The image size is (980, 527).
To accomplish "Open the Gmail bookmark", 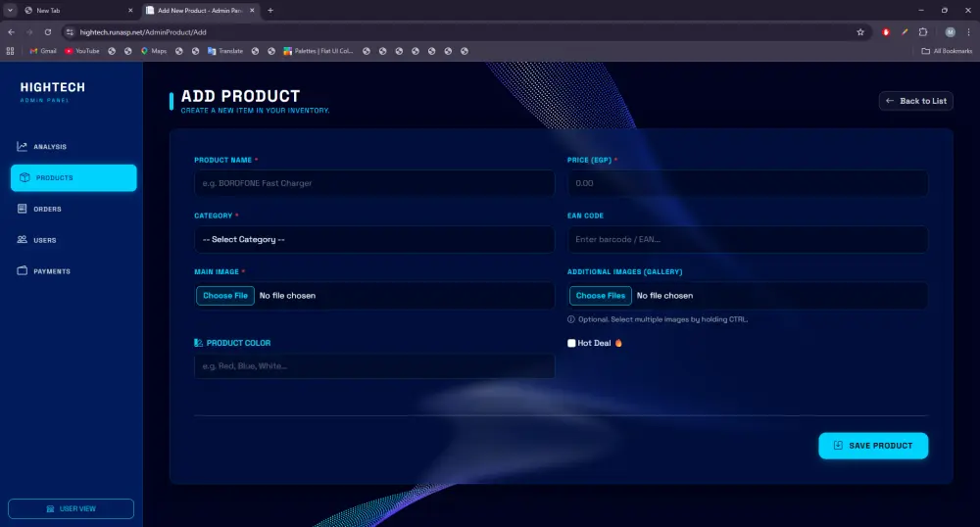I will click(x=43, y=51).
